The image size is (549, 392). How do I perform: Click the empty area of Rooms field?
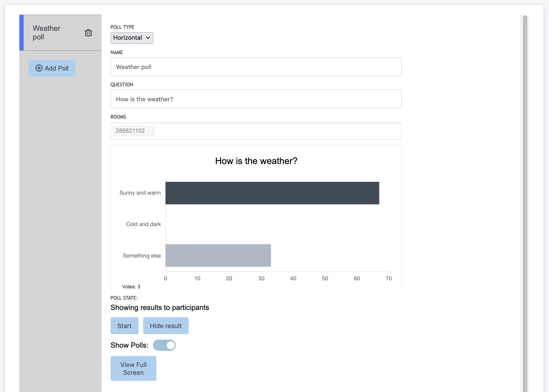[x=277, y=131]
